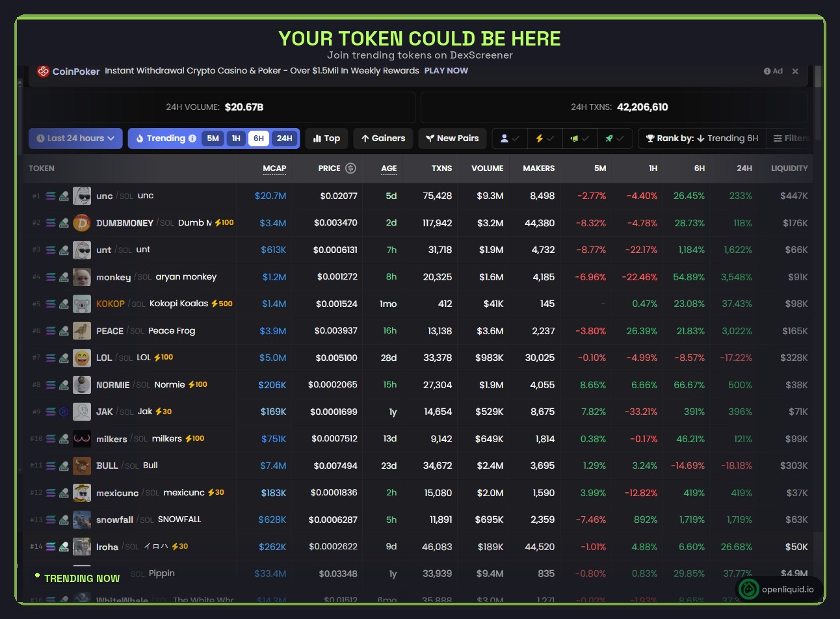Screen dimensions: 840x619
Task: Click the openliquid.io logo in the corner
Action: point(748,590)
